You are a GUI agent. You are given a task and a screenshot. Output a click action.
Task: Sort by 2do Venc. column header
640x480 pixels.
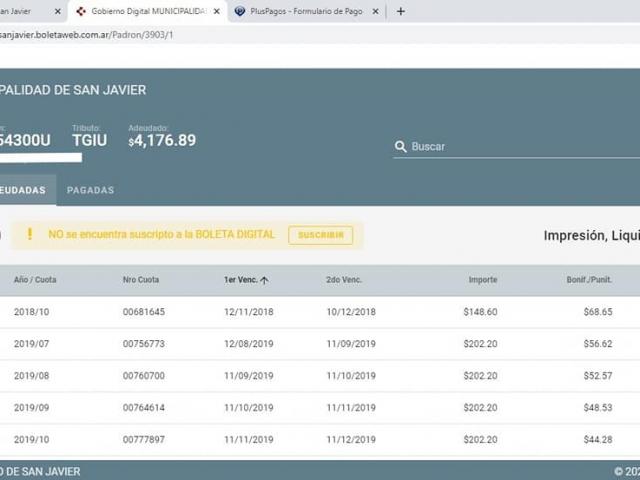click(344, 280)
